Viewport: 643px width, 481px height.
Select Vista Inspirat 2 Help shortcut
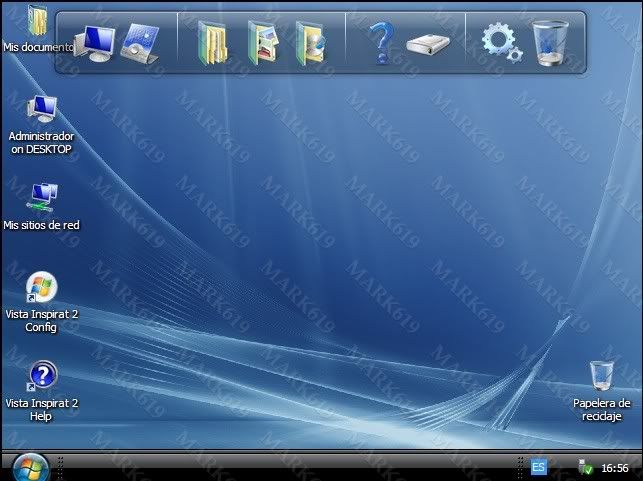pos(41,392)
